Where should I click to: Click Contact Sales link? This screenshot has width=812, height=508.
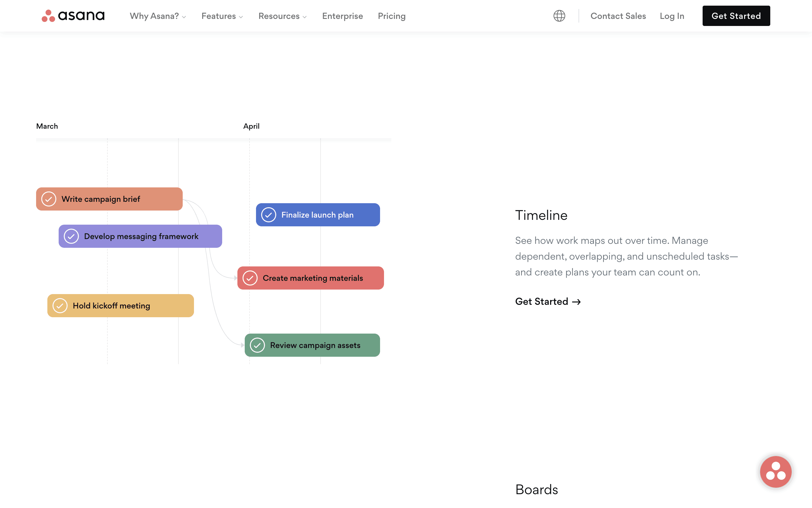pos(618,16)
